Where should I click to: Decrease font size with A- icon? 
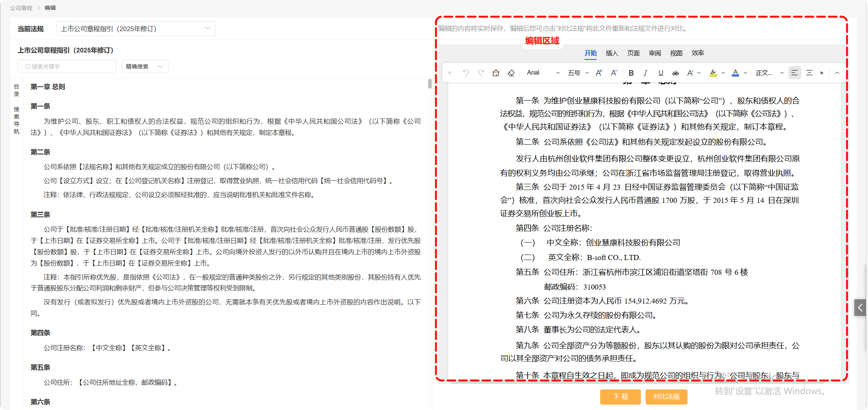[614, 73]
